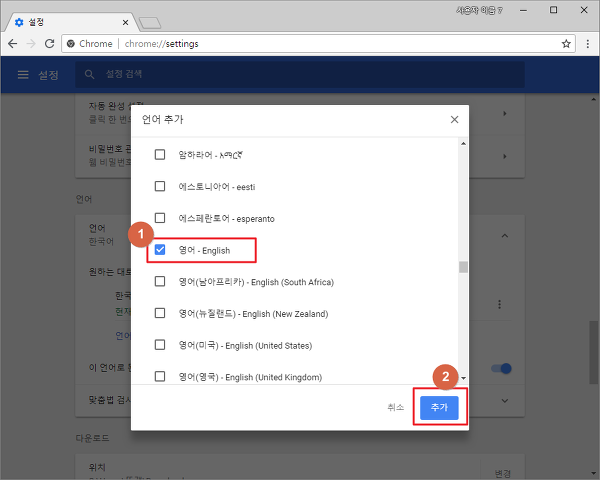600x480 pixels.
Task: Click the language list scrollbar thumb
Action: point(463,267)
